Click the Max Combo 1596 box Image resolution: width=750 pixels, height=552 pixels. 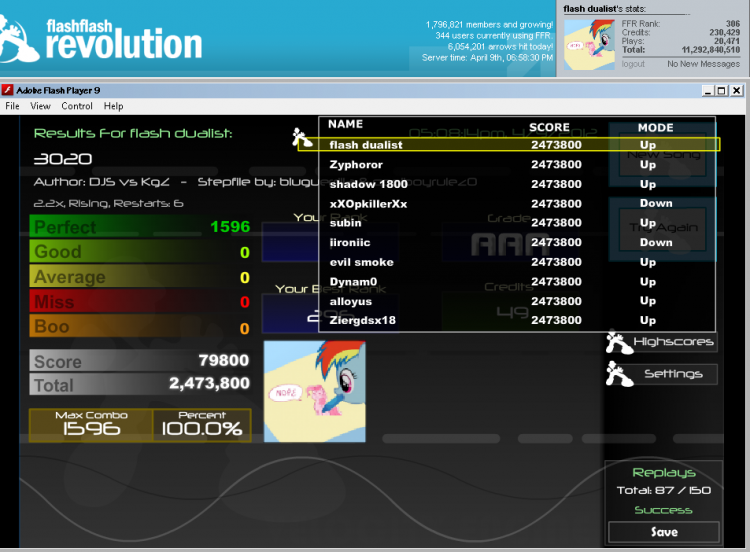91,425
